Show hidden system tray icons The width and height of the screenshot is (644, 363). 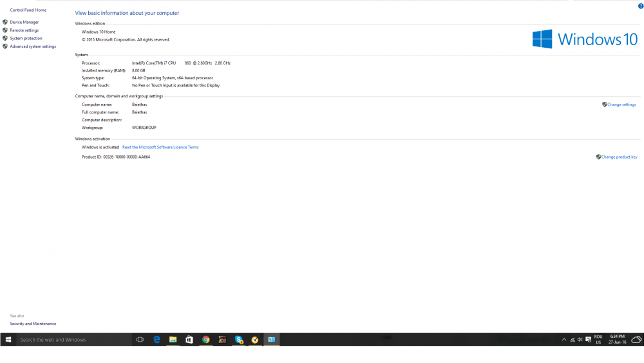pyautogui.click(x=564, y=340)
